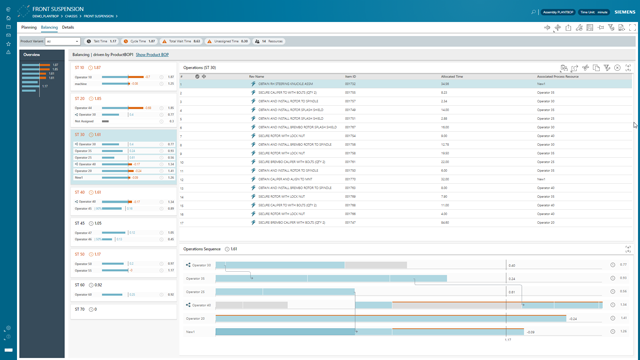Sort by Item ID column header
Viewport: 640px width, 360px height.
pos(351,76)
